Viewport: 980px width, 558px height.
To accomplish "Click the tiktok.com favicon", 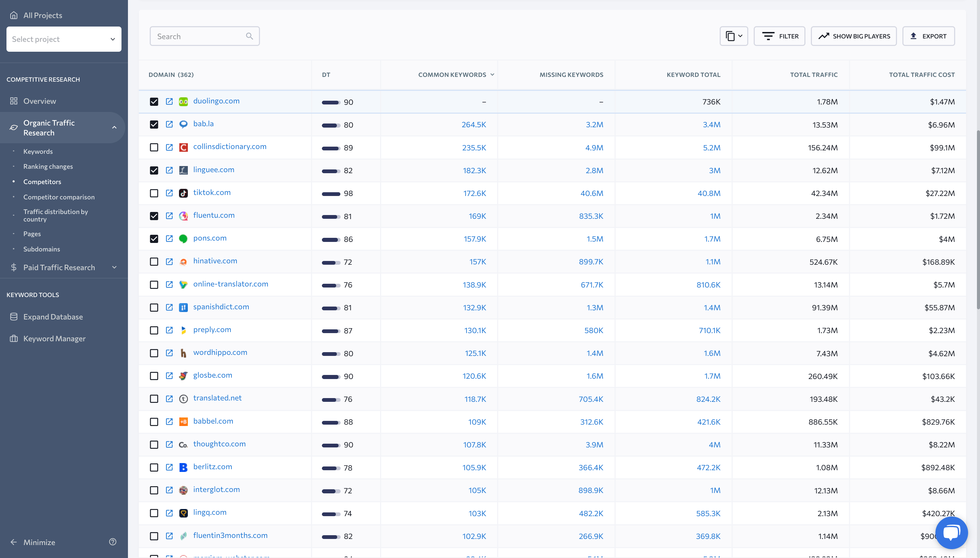I will 184,193.
